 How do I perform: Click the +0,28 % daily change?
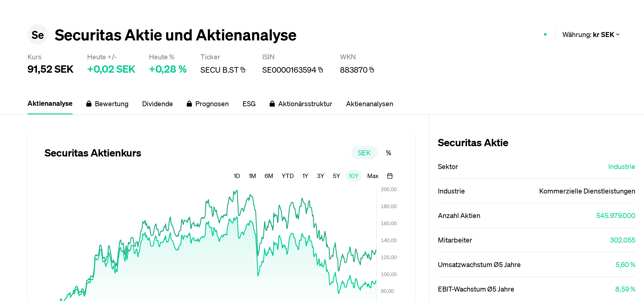pyautogui.click(x=168, y=69)
